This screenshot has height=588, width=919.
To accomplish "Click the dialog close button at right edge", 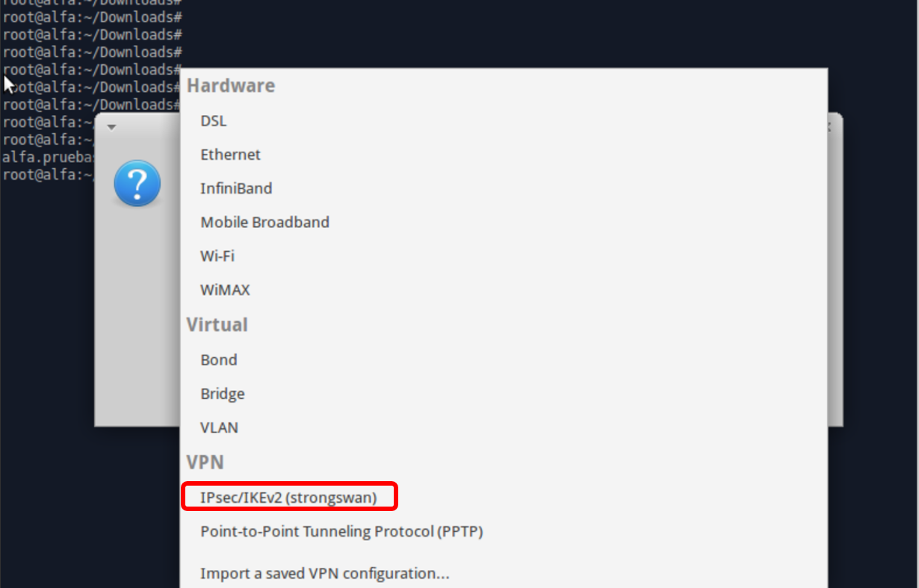I will (x=829, y=128).
